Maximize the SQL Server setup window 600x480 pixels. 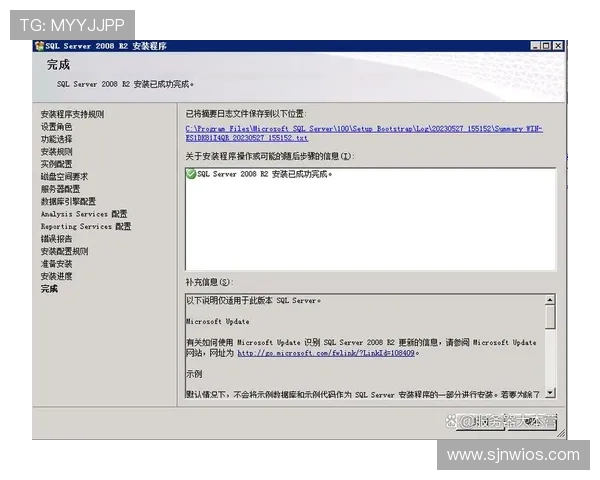point(546,46)
